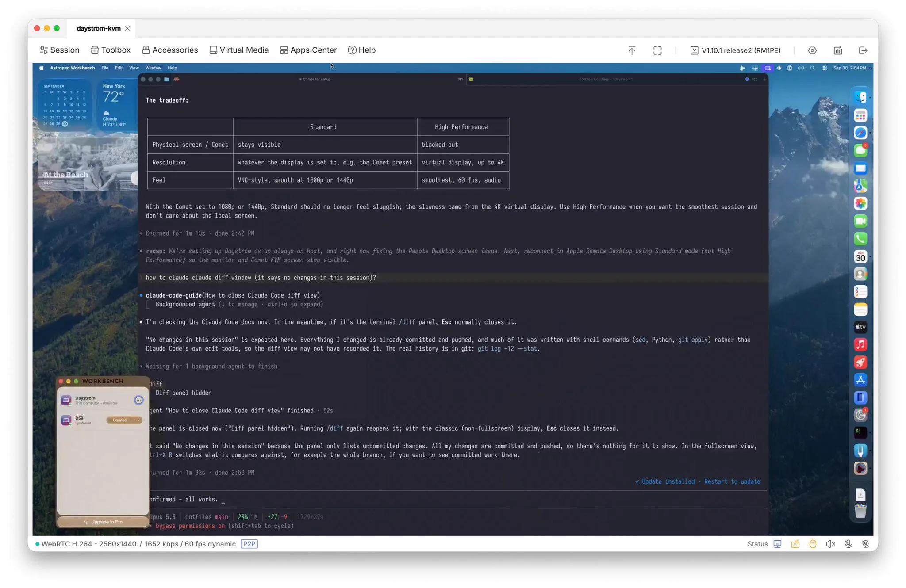Image resolution: width=906 pixels, height=588 pixels.
Task: Select the Daystrom computer row in Workbench
Action: [x=102, y=400]
